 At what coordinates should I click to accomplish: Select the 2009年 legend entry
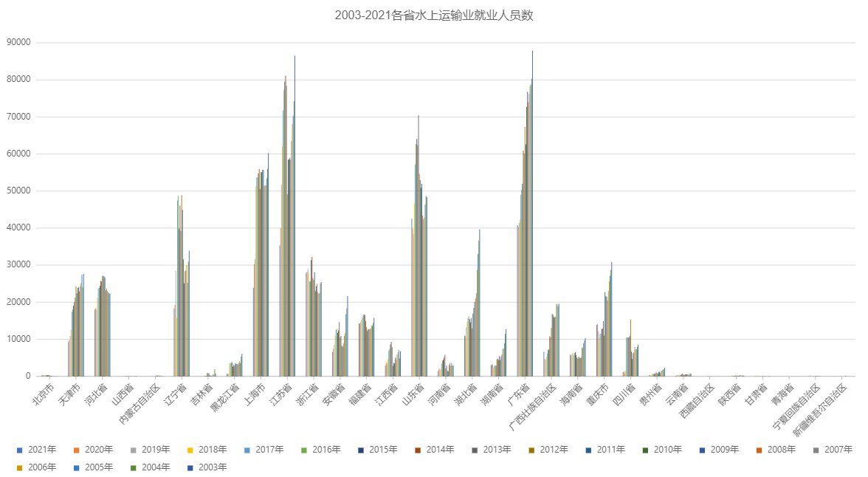pyautogui.click(x=719, y=449)
